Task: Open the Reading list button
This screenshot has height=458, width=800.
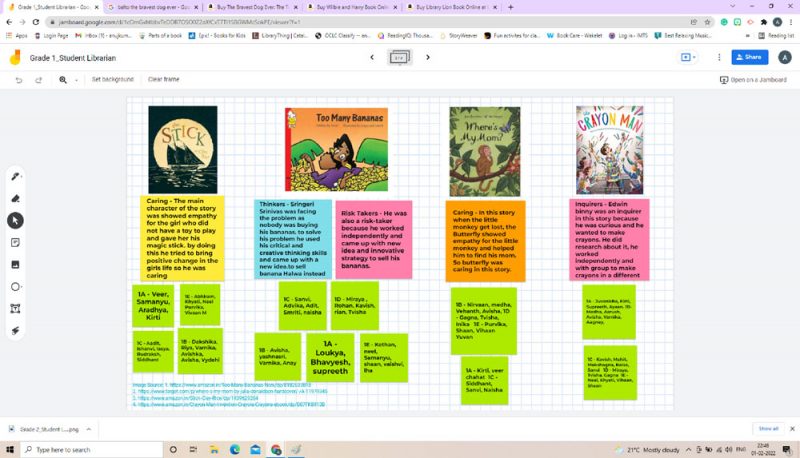Action: (776, 36)
